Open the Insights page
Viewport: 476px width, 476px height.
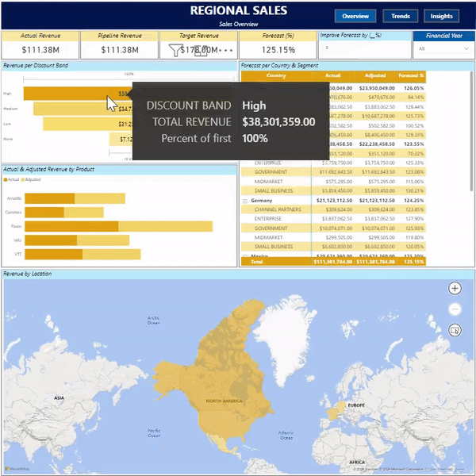point(442,16)
